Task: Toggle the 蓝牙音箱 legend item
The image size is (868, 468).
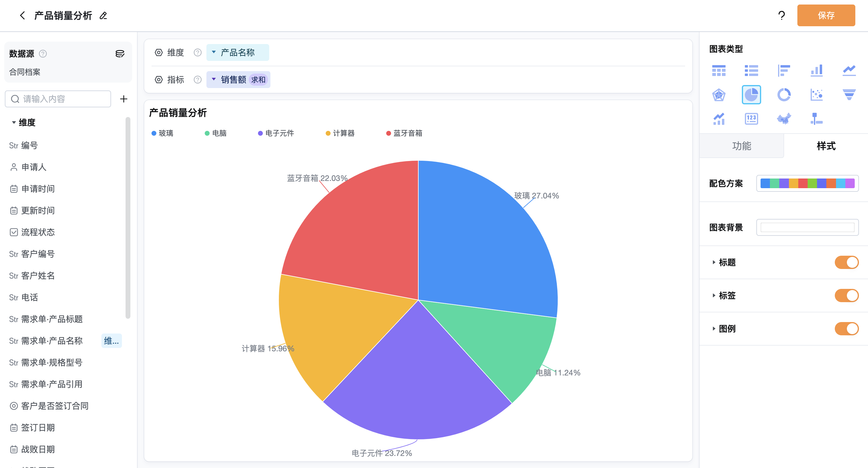Action: (x=404, y=133)
